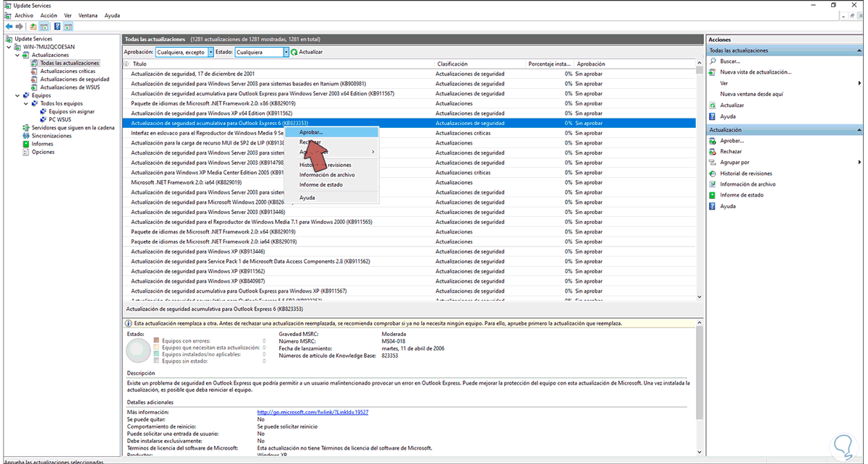Screen dimensions: 868x464
Task: Click the Forward arrow toolbar icon
Action: [20, 26]
